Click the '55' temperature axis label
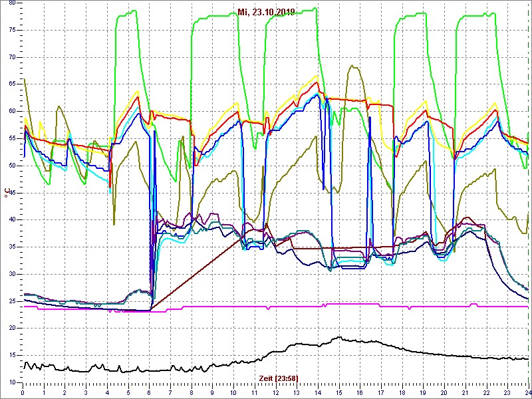The width and height of the screenshot is (532, 399). click(x=11, y=139)
